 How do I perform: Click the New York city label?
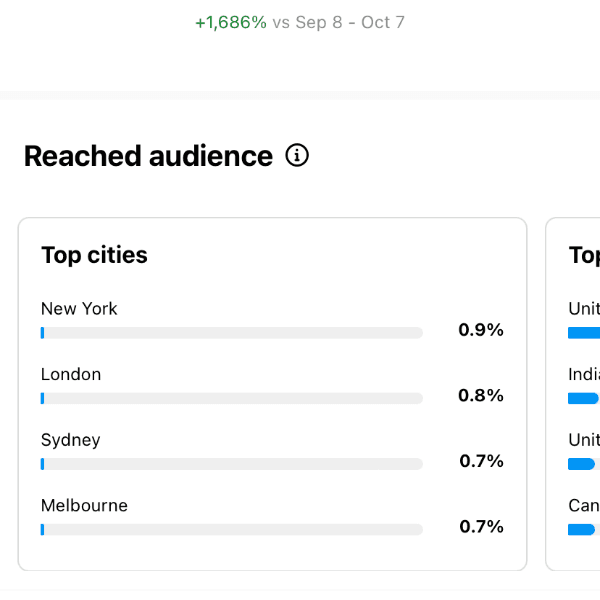pyautogui.click(x=79, y=309)
